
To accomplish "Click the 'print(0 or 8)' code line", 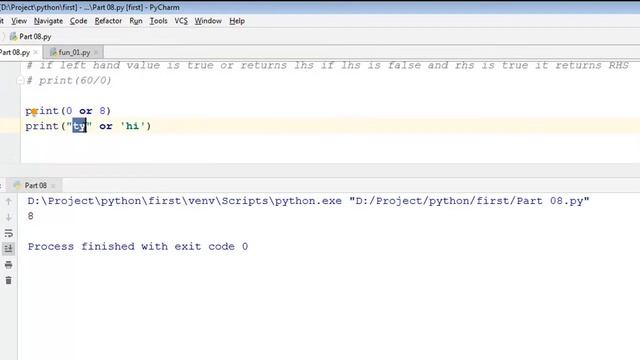I will click(68, 111).
